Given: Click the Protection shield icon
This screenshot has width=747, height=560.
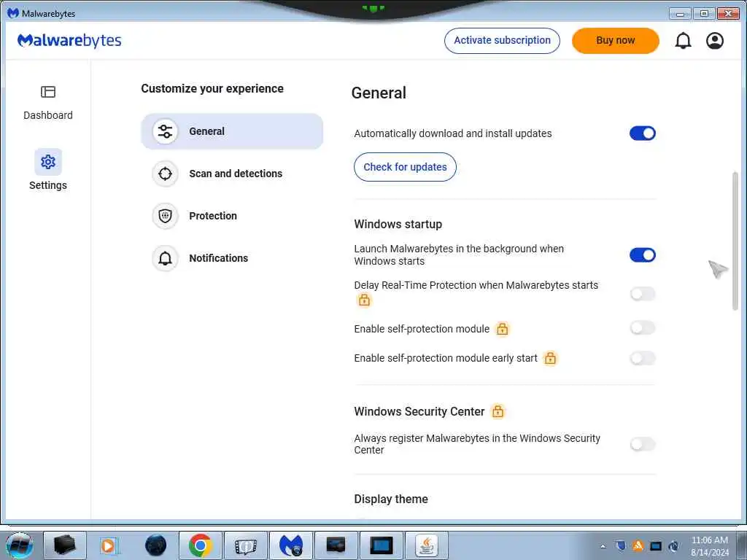Looking at the screenshot, I should point(166,216).
